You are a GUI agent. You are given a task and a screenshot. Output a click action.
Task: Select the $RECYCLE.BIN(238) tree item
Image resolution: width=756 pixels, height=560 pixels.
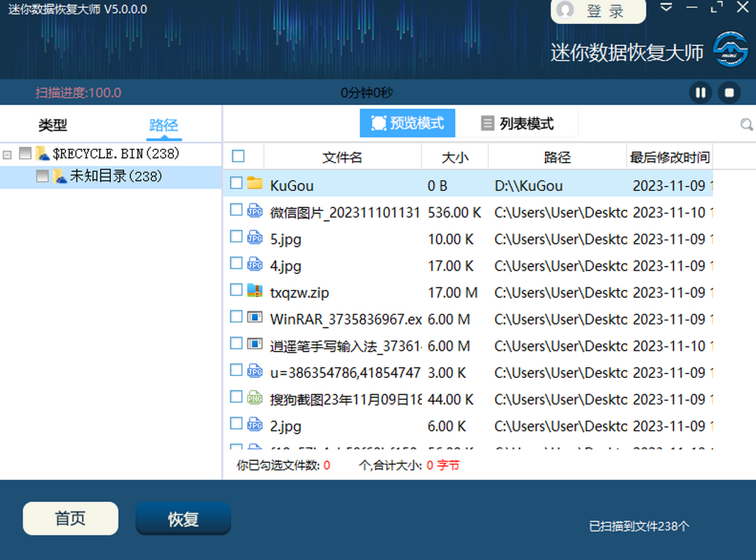pos(117,153)
